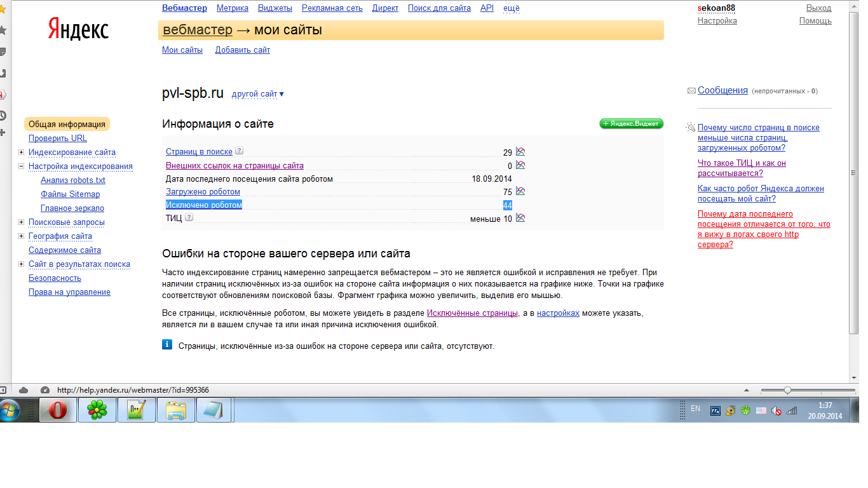868x488 pixels.
Task: Click the green Яндекс.Виджет button
Action: click(x=631, y=123)
